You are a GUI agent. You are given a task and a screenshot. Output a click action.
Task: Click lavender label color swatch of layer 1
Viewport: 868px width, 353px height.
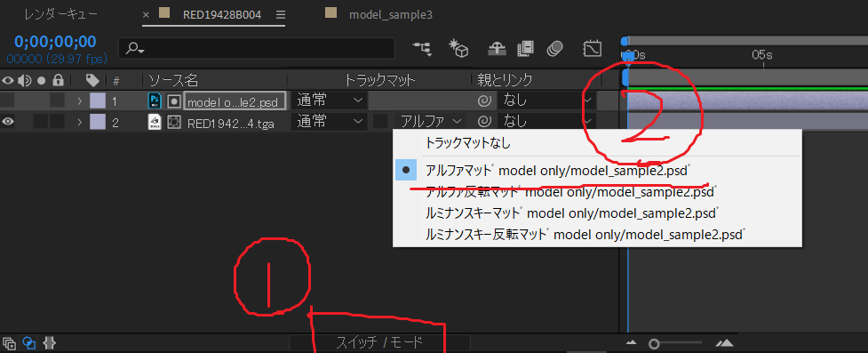(x=98, y=100)
